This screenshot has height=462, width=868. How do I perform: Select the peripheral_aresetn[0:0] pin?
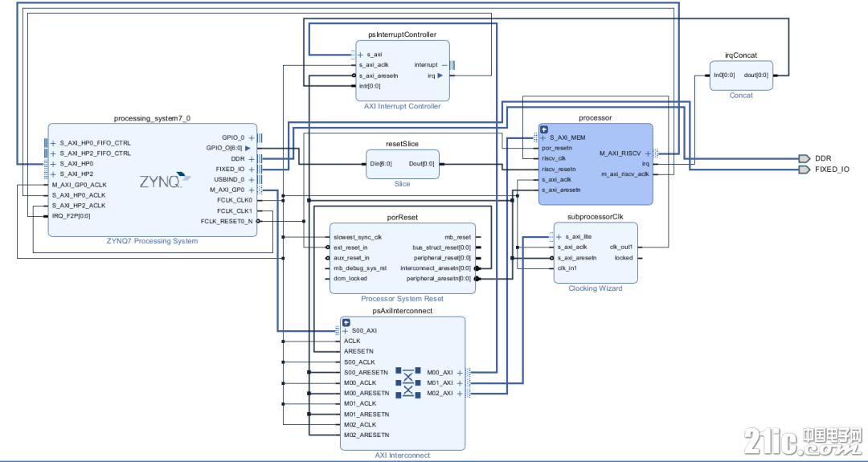pos(439,279)
